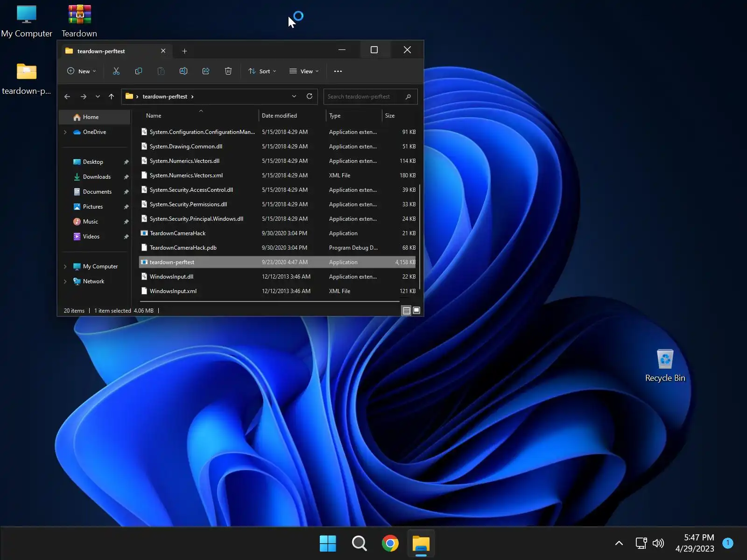Select the Downloads folder in sidebar

[97, 177]
